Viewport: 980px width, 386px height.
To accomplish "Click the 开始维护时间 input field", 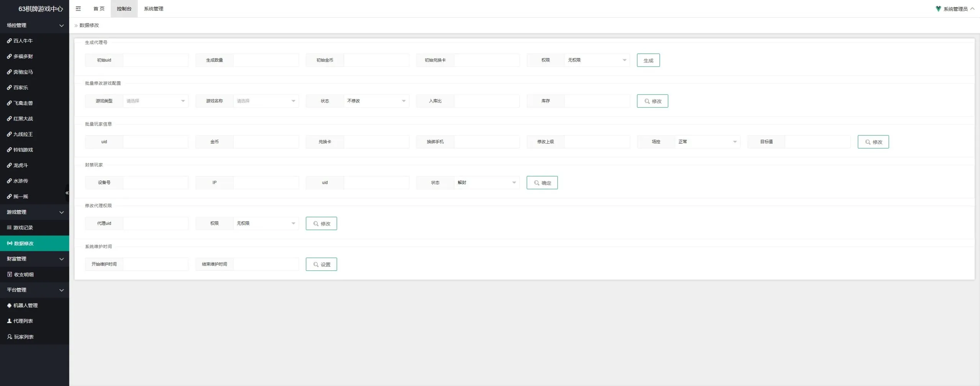I will click(155, 264).
